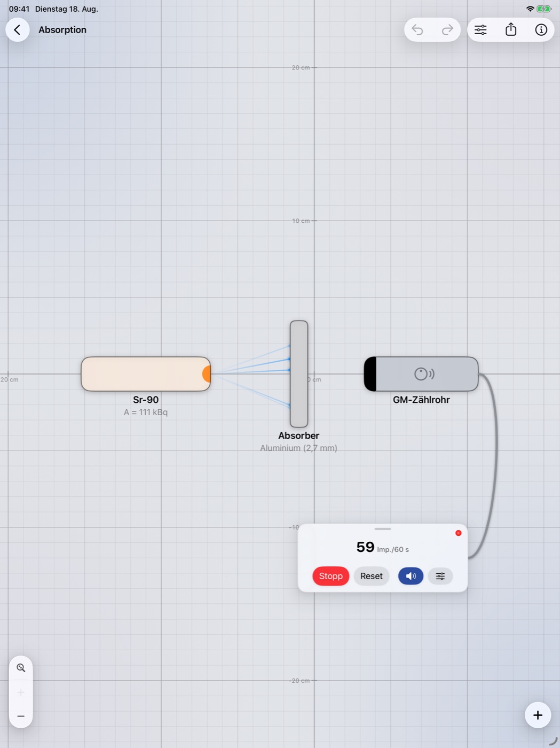Tap the Absorption title
The width and height of the screenshot is (560, 748).
[x=62, y=30]
